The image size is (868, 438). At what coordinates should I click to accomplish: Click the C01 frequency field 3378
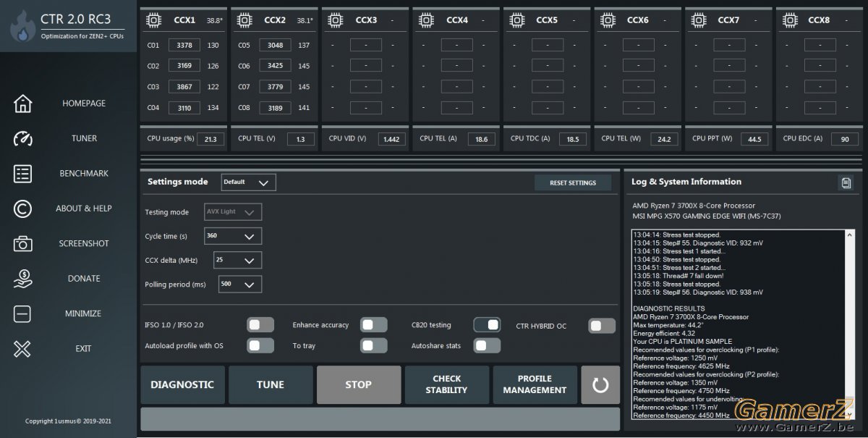point(184,45)
